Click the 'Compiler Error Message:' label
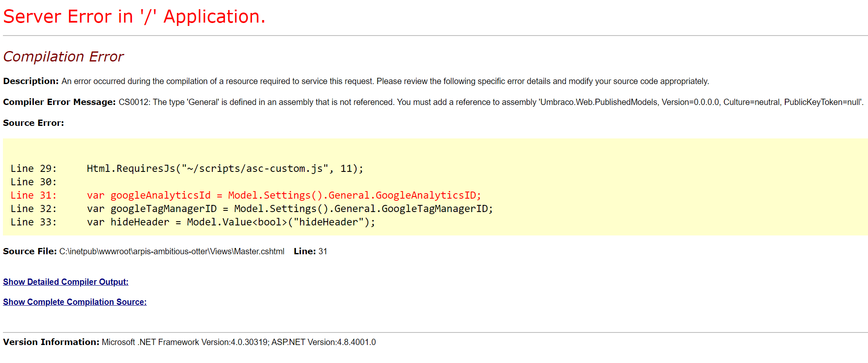 [x=59, y=102]
